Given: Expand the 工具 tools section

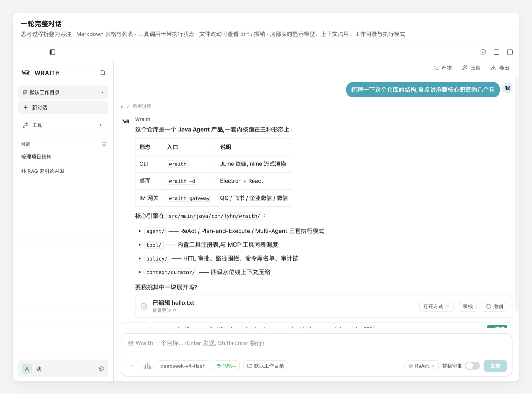Looking at the screenshot, I should tap(63, 125).
